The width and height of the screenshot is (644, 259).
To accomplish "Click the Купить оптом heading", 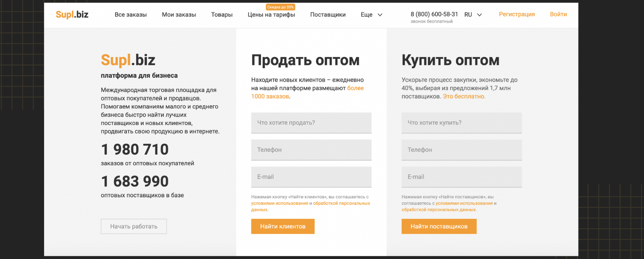I will pyautogui.click(x=450, y=60).
